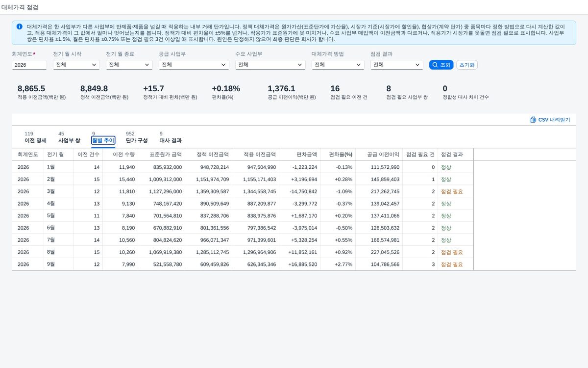The width and height of the screenshot is (588, 368).
Task: Open the 대사 결과 tab
Action: pos(171,137)
